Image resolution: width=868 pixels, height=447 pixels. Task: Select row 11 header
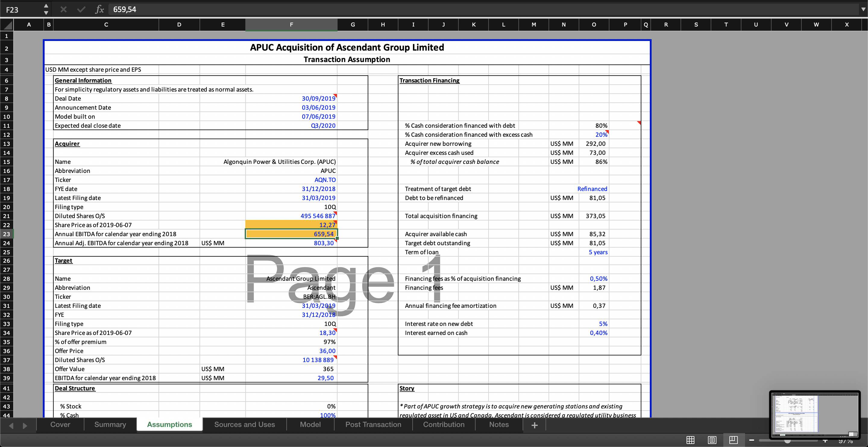click(x=7, y=126)
